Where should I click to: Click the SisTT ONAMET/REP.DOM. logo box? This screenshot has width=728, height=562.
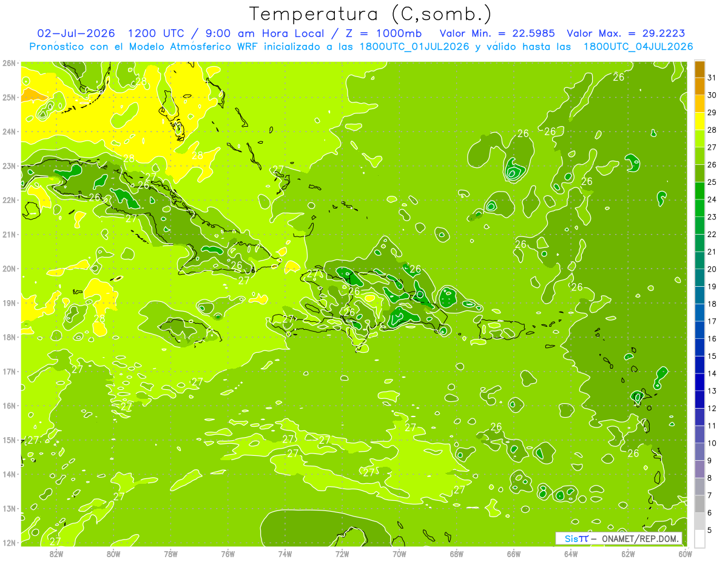click(x=619, y=538)
